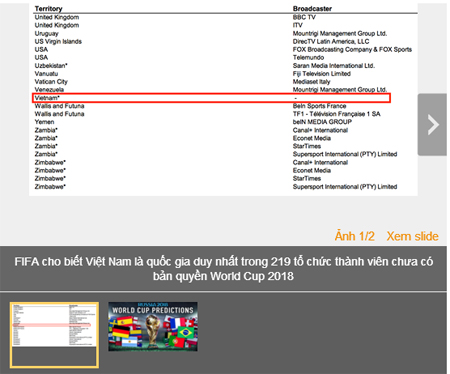Click the ITV broadcaster cell
450x374 pixels.
298,25
